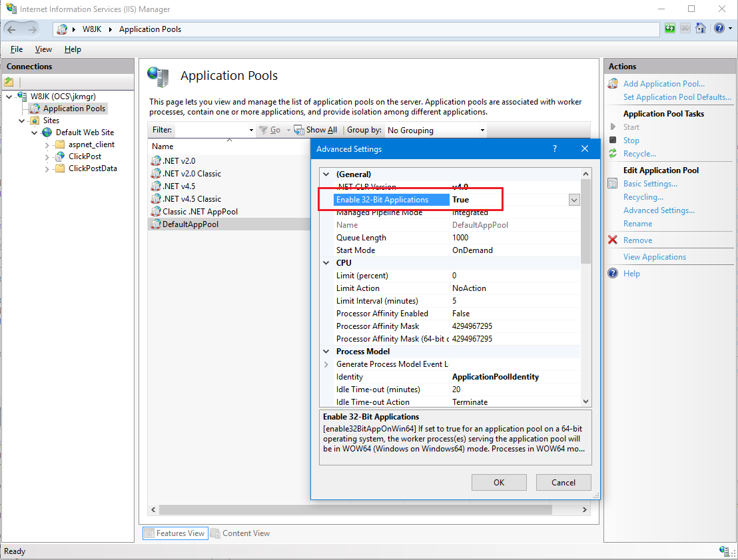The width and height of the screenshot is (738, 560).
Task: Open the Group by dropdown
Action: coord(482,131)
